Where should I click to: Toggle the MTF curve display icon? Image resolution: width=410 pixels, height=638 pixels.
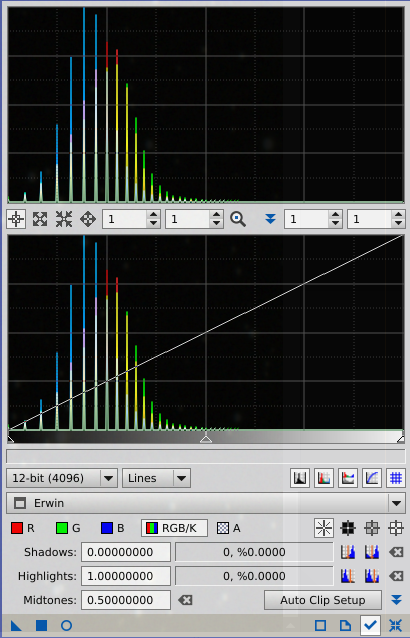tap(372, 478)
